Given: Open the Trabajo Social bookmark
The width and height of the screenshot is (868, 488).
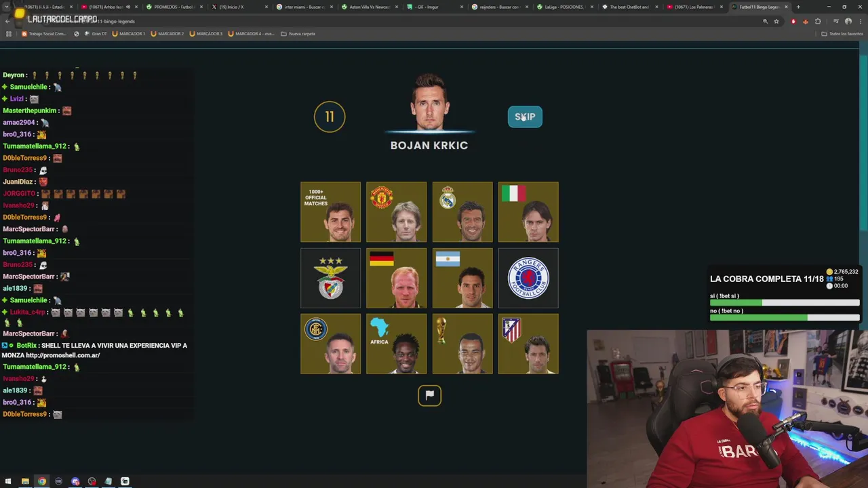Looking at the screenshot, I should (44, 33).
